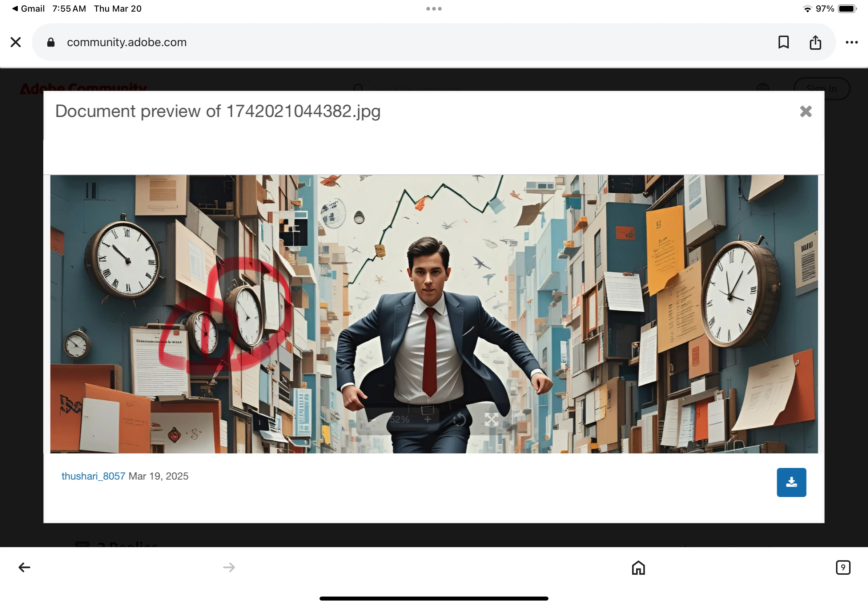The height and width of the screenshot is (606, 868).
Task: Click the 52% zoom level indicator
Action: (399, 419)
